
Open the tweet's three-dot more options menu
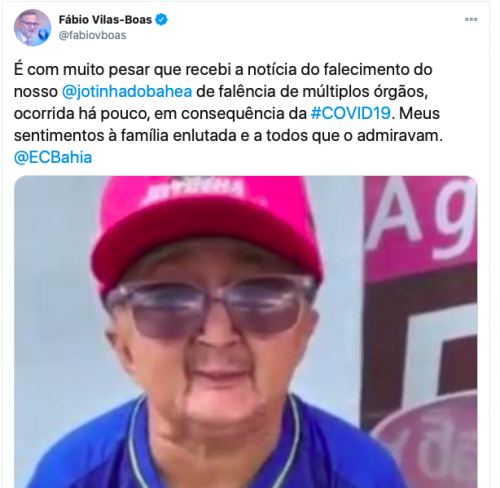pyautogui.click(x=471, y=19)
